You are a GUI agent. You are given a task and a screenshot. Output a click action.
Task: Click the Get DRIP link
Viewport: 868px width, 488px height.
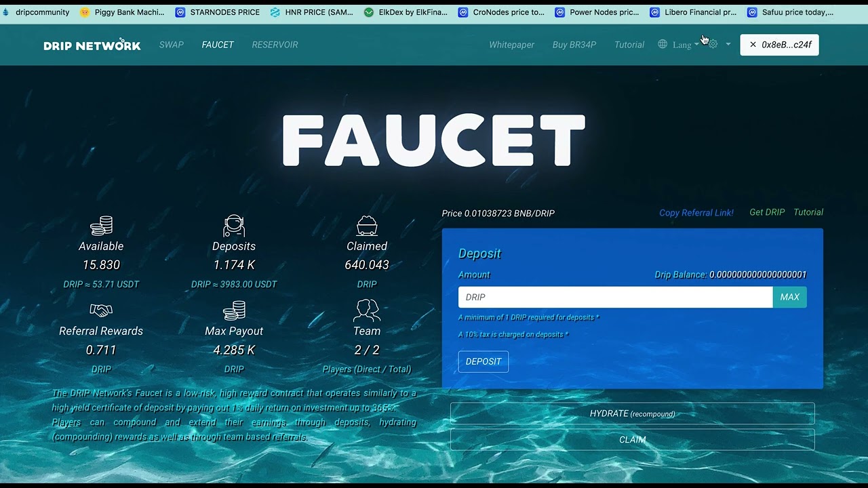(767, 212)
